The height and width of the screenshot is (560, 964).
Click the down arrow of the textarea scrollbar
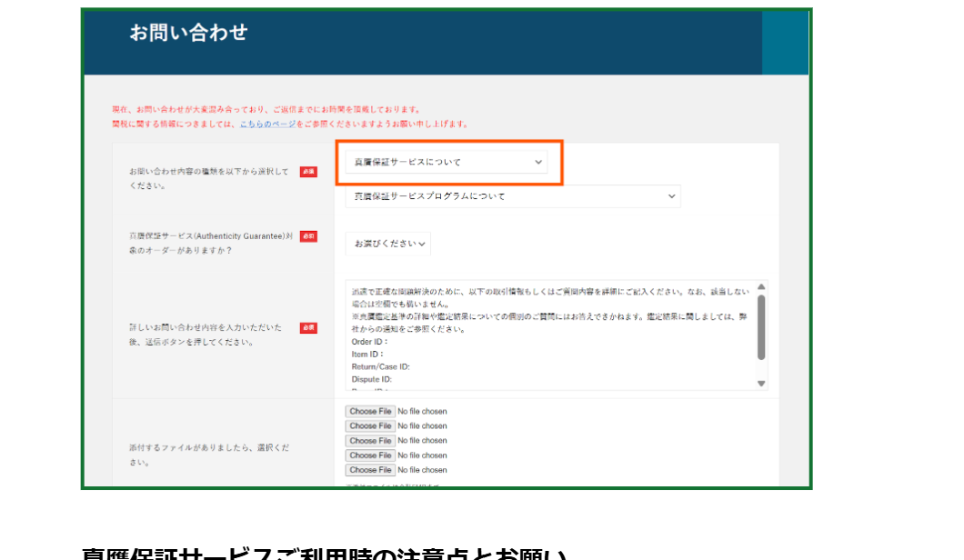(x=762, y=382)
